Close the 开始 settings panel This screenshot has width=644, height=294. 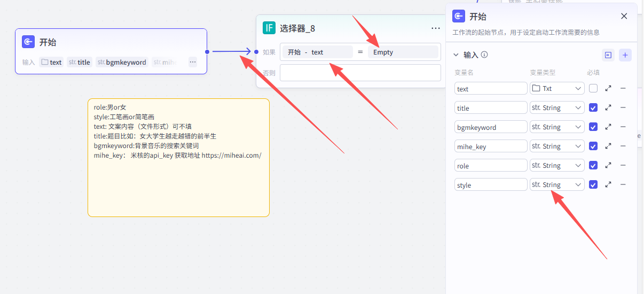[624, 16]
